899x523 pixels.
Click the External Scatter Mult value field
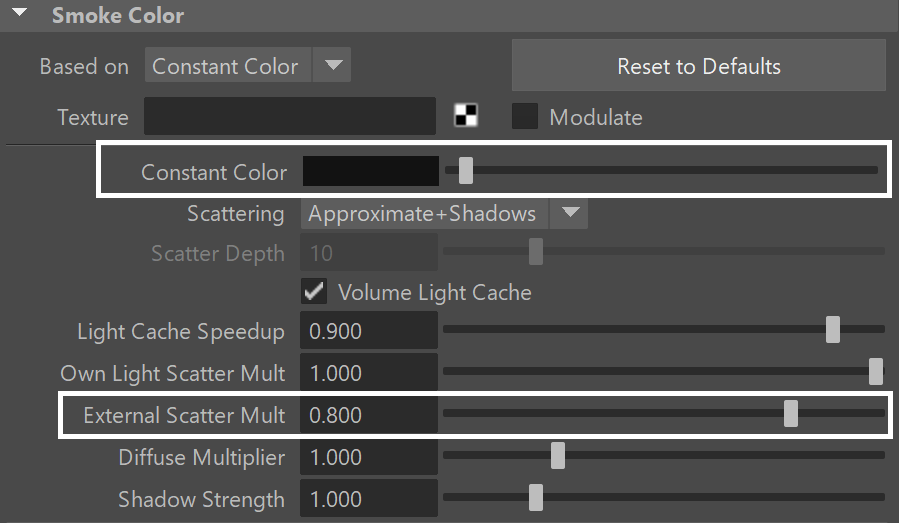tap(369, 415)
